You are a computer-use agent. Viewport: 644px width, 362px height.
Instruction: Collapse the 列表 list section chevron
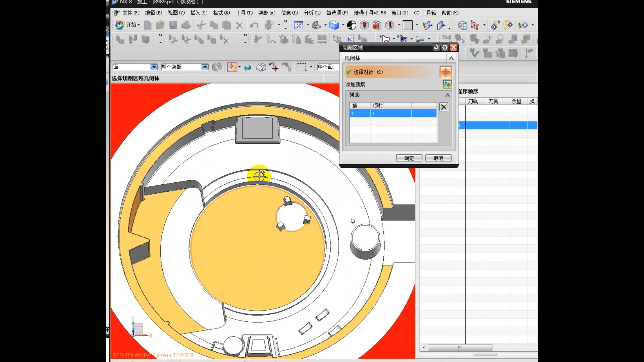(x=447, y=95)
